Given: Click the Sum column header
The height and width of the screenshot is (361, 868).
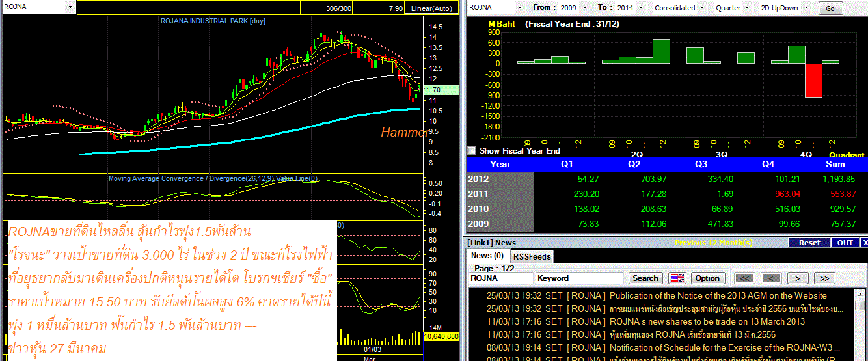Looking at the screenshot, I should click(x=835, y=164).
